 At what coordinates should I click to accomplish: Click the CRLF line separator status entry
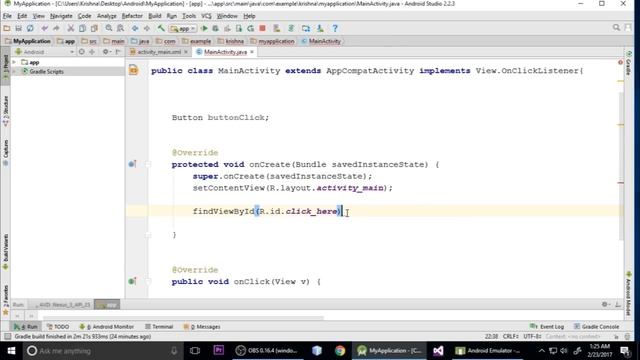510,336
